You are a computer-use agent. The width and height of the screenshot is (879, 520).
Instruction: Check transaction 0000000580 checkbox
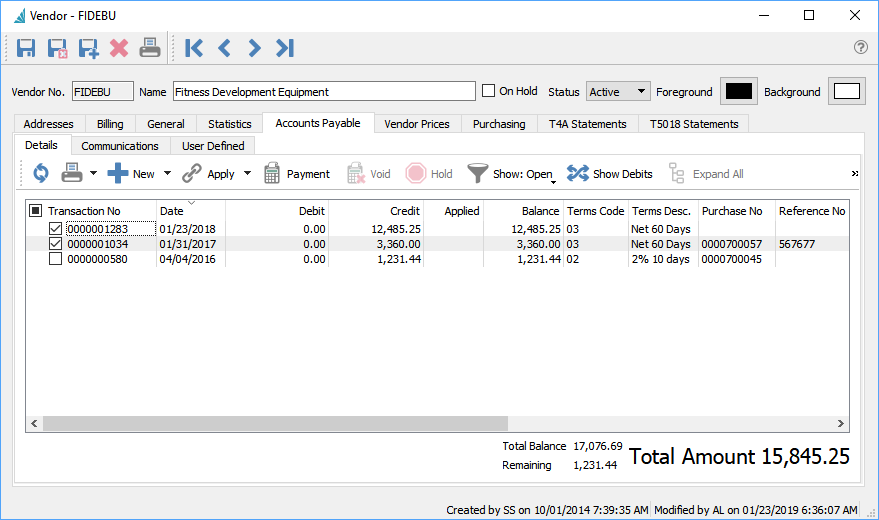pyautogui.click(x=55, y=259)
